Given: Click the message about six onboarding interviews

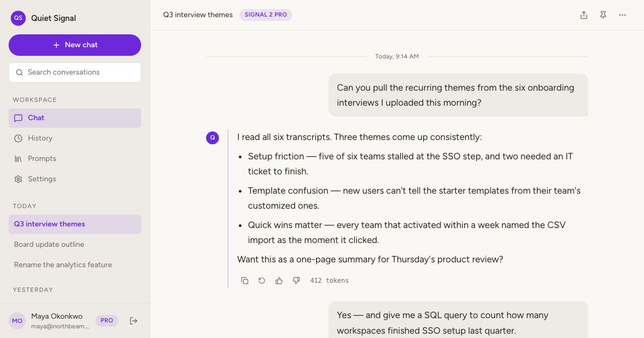Looking at the screenshot, I should 458,95.
